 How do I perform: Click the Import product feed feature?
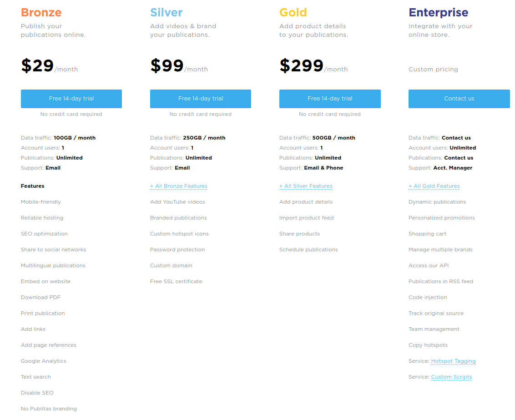(x=306, y=218)
